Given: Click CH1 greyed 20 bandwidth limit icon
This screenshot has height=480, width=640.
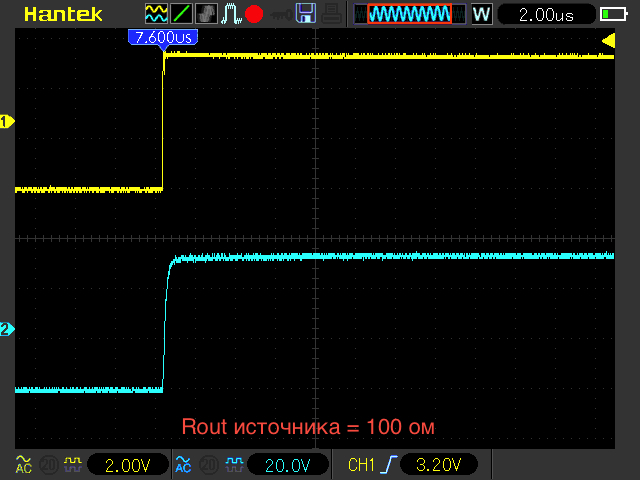Looking at the screenshot, I should tap(49, 464).
